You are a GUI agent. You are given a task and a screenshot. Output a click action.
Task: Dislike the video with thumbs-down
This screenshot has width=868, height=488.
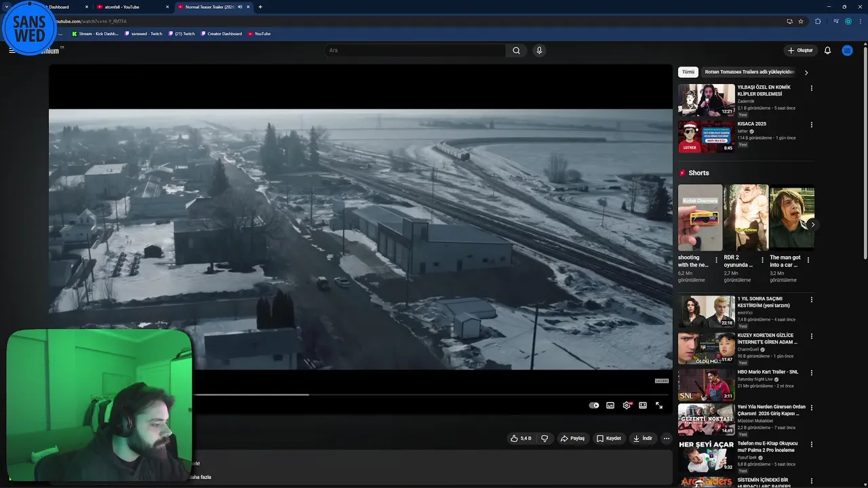click(544, 439)
